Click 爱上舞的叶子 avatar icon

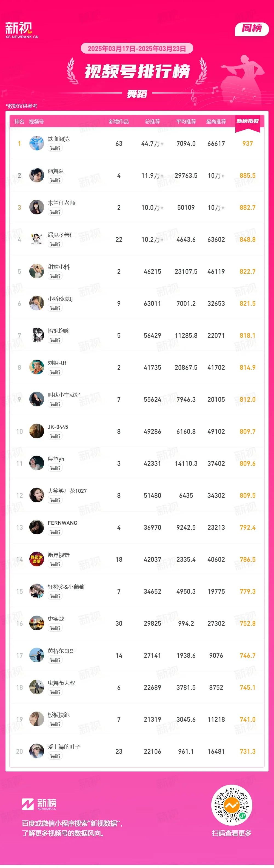tap(37, 752)
